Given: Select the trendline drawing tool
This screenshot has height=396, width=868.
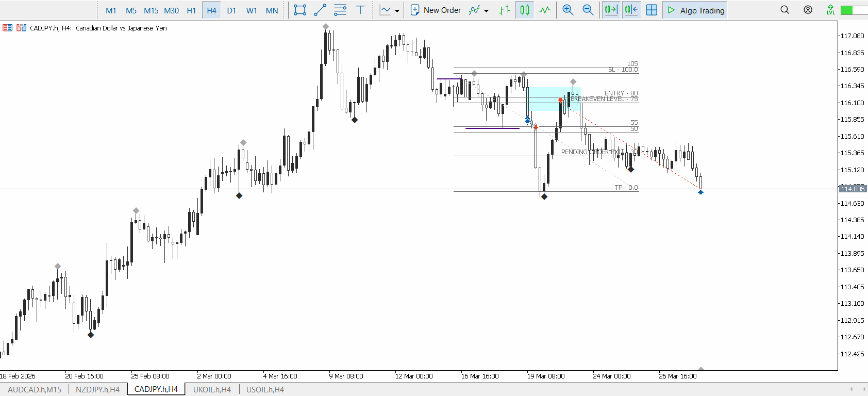Looking at the screenshot, I should pyautogui.click(x=320, y=10).
